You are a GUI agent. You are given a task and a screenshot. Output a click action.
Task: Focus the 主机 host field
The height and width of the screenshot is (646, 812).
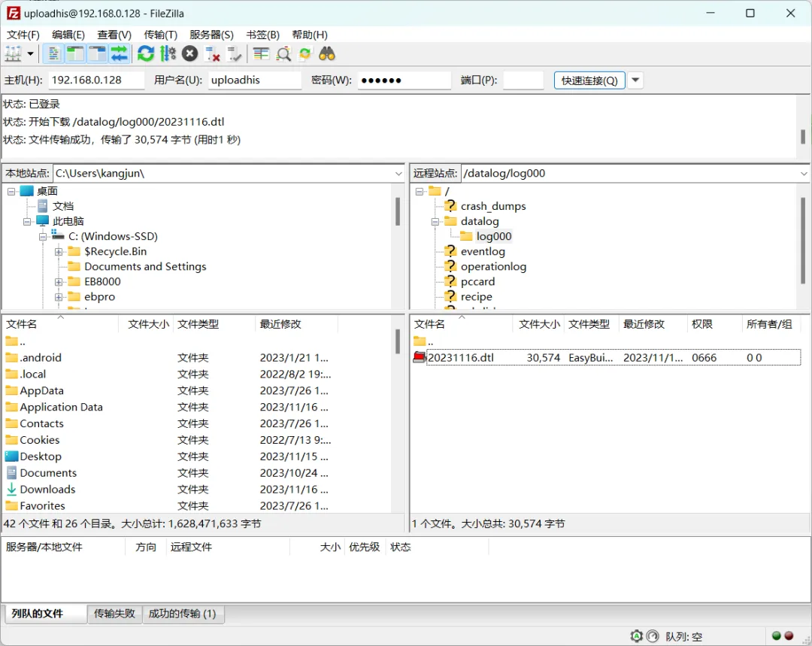pos(96,80)
